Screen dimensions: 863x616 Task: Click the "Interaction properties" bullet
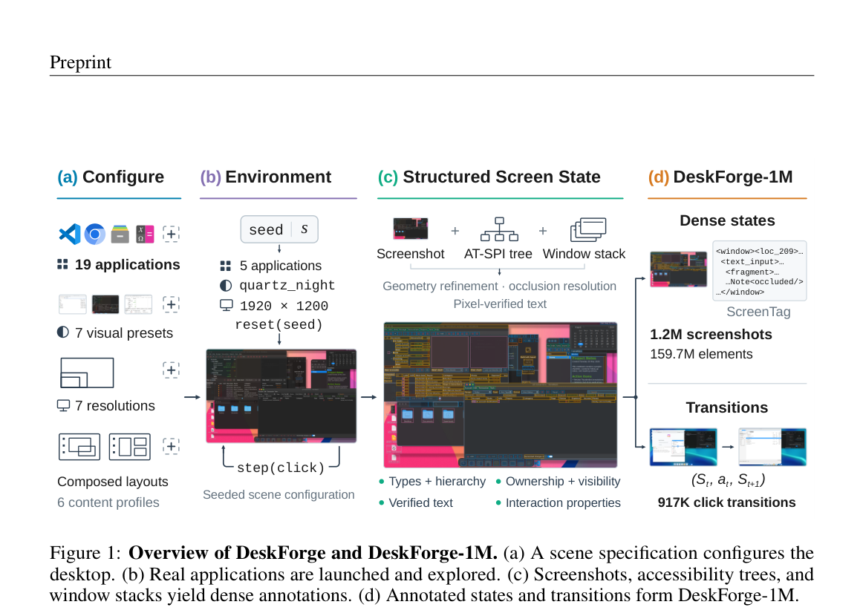[x=558, y=502]
